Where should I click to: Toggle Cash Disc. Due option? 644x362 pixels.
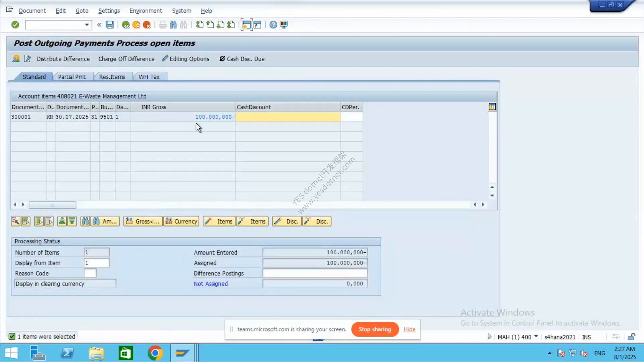[x=242, y=59]
